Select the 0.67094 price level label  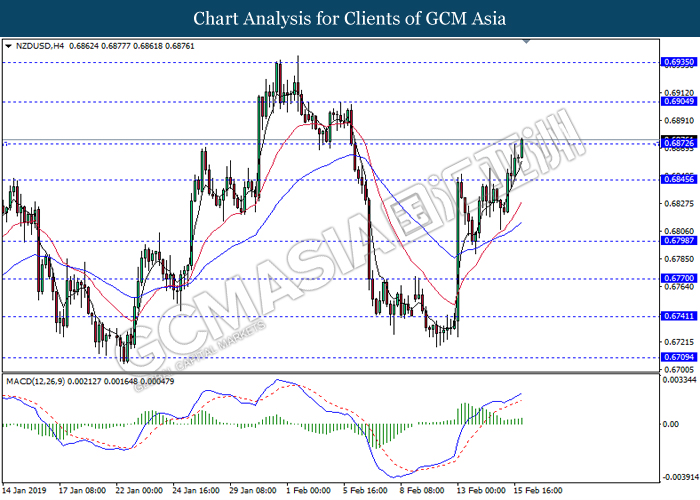coord(679,357)
